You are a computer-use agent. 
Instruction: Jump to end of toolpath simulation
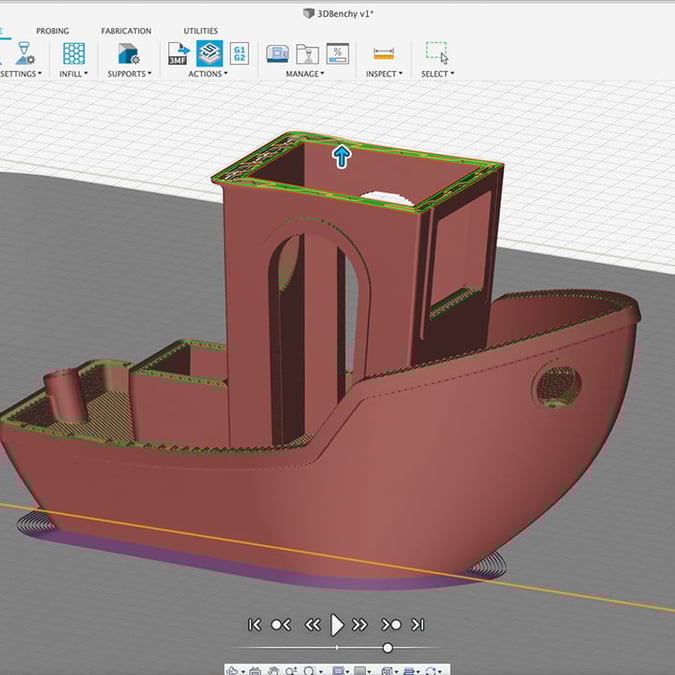418,625
